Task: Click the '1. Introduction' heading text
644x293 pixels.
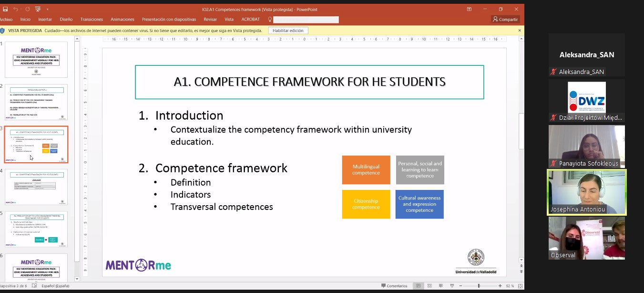Action: pyautogui.click(x=181, y=115)
